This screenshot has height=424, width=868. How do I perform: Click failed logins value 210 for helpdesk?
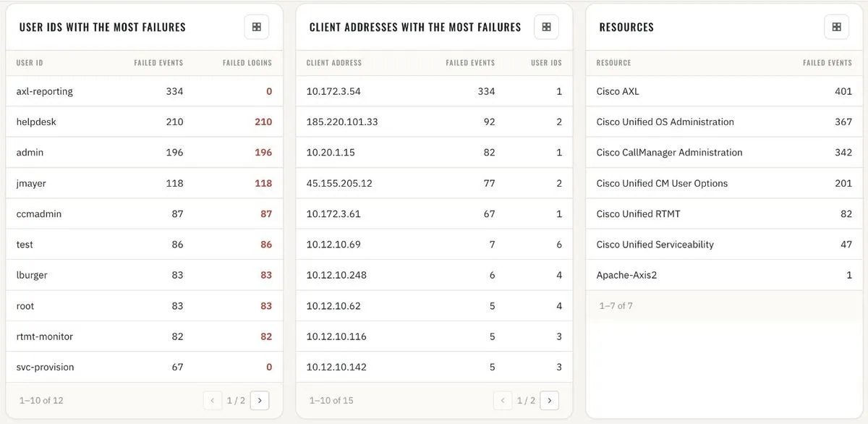click(263, 122)
